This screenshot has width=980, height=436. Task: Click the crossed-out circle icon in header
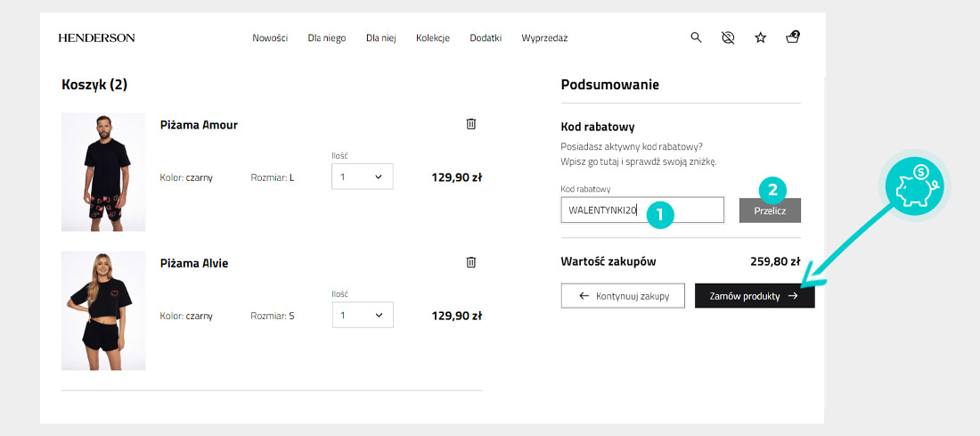[728, 37]
